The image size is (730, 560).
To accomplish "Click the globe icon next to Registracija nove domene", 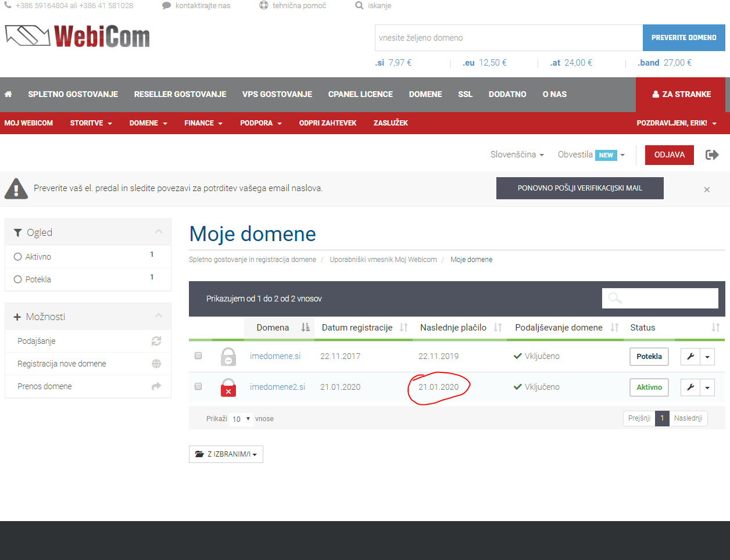I will pyautogui.click(x=156, y=364).
